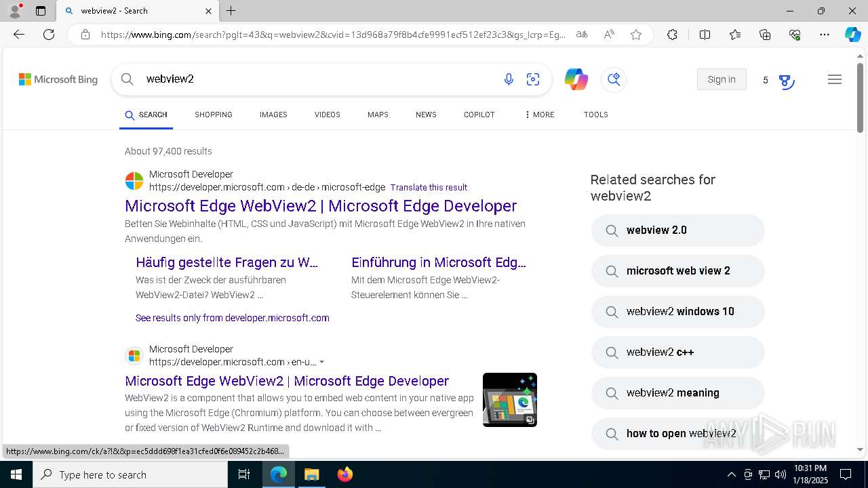Switch to the VIDEOS tab

click(x=328, y=115)
